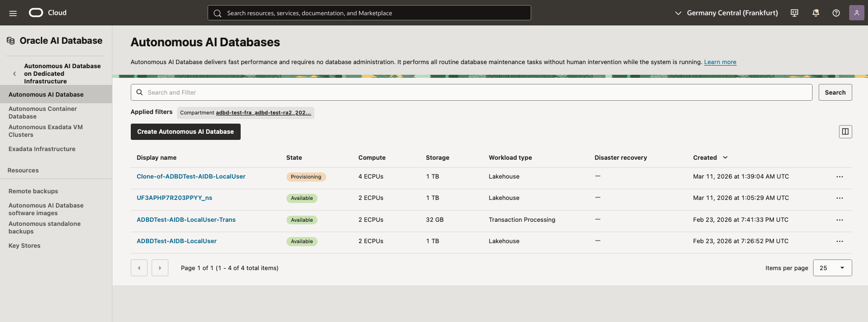Image resolution: width=868 pixels, height=322 pixels.
Task: Open the hamburger navigation menu
Action: point(13,13)
